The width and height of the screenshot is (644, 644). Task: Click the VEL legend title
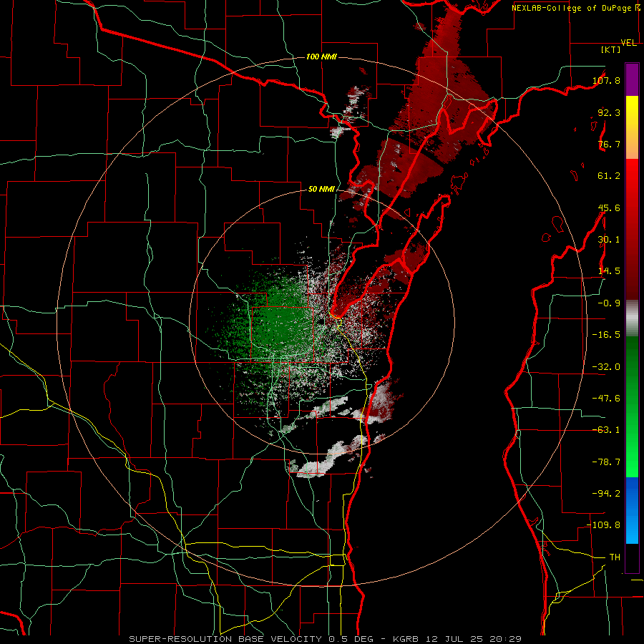click(629, 43)
